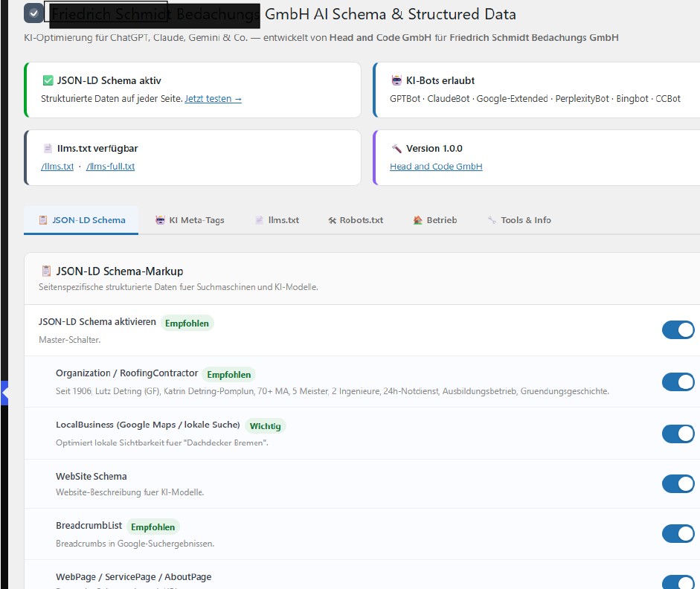Click the 'JSON-LD Schema-Markup' section heading
The width and height of the screenshot is (700, 589).
[x=120, y=271]
